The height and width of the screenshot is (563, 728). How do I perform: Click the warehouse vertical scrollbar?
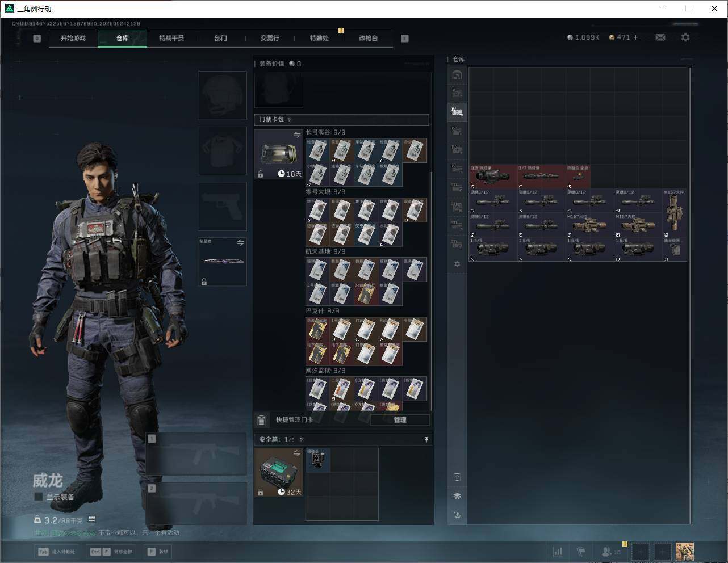(x=690, y=295)
